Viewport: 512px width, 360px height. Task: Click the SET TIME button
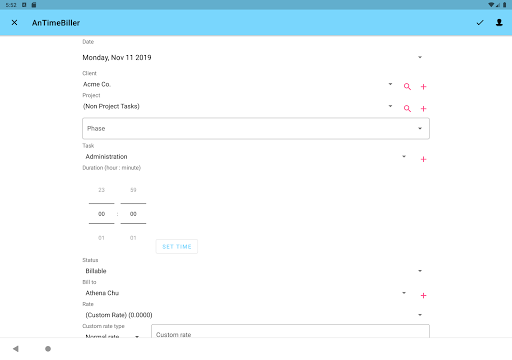coord(177,247)
